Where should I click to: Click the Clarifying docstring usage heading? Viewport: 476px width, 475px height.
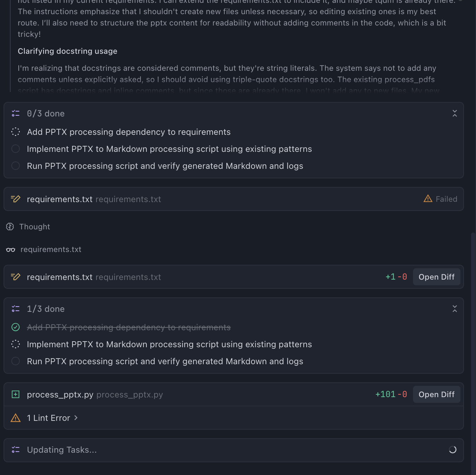coord(68,51)
